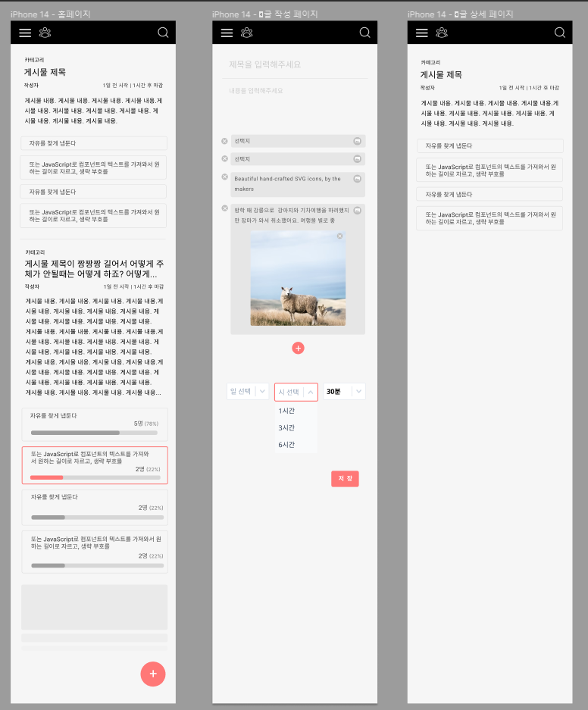This screenshot has width=588, height=710.
Task: Click the search icon in 글 상세 페이지 header
Action: click(560, 33)
